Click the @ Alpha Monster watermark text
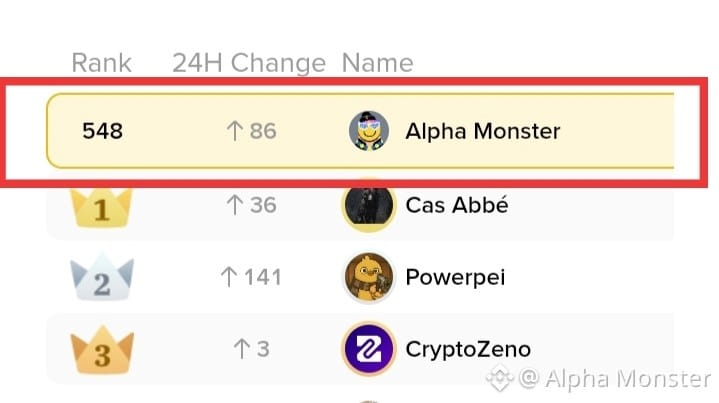 tap(615, 379)
